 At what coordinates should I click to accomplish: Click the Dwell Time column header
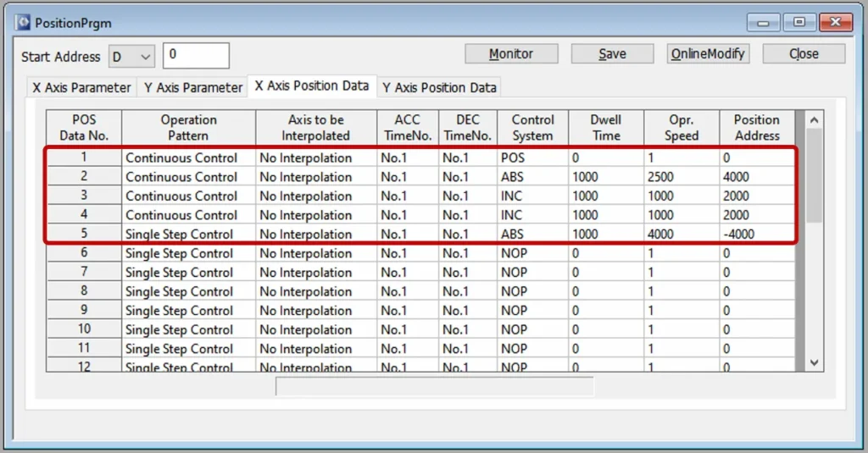click(x=606, y=128)
